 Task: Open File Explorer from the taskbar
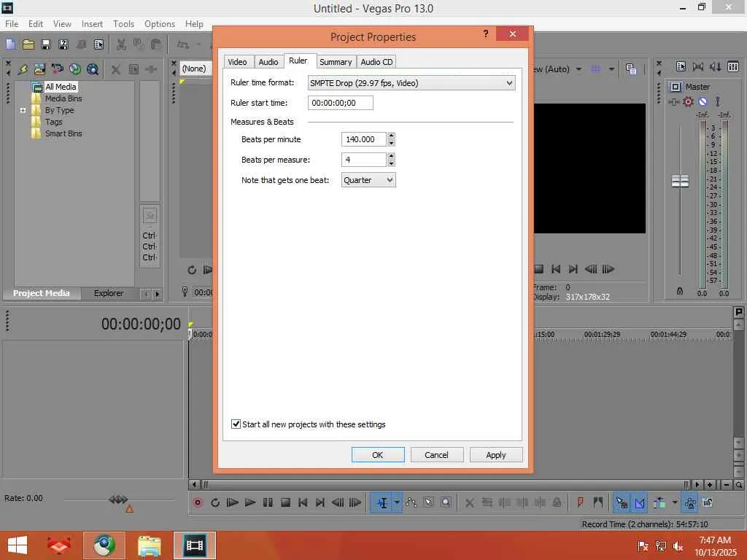click(x=149, y=545)
